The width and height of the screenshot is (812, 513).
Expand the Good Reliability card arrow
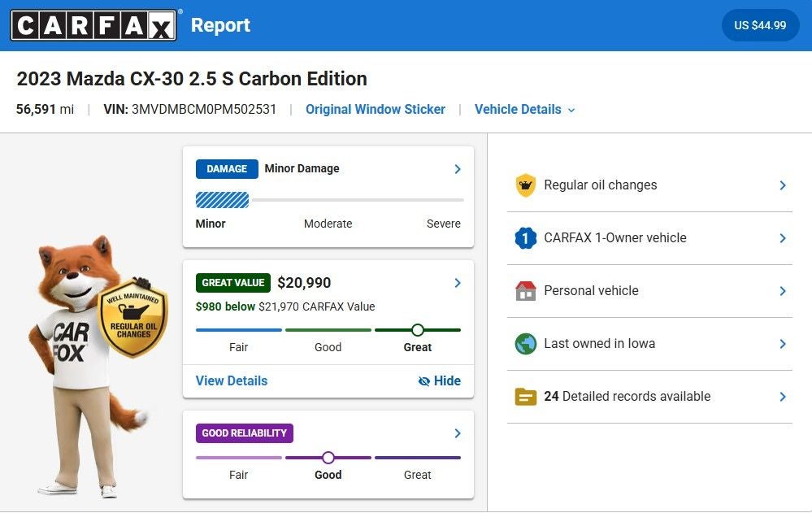tap(458, 433)
